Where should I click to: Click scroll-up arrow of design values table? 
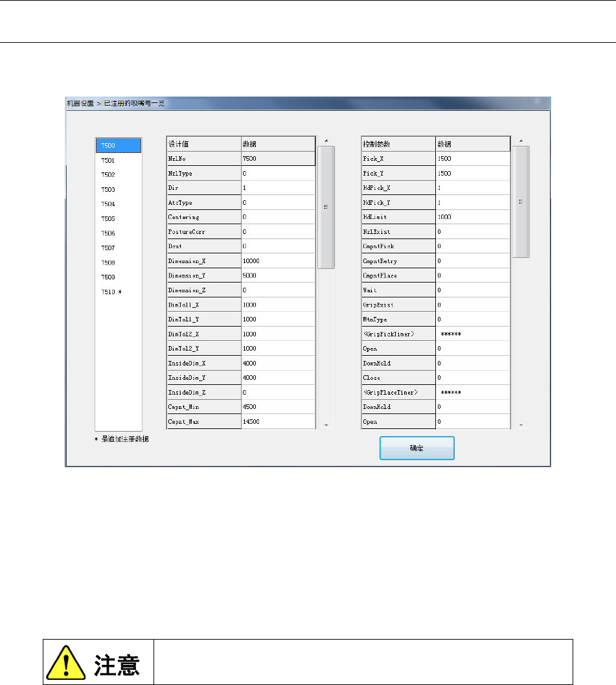pos(326,141)
